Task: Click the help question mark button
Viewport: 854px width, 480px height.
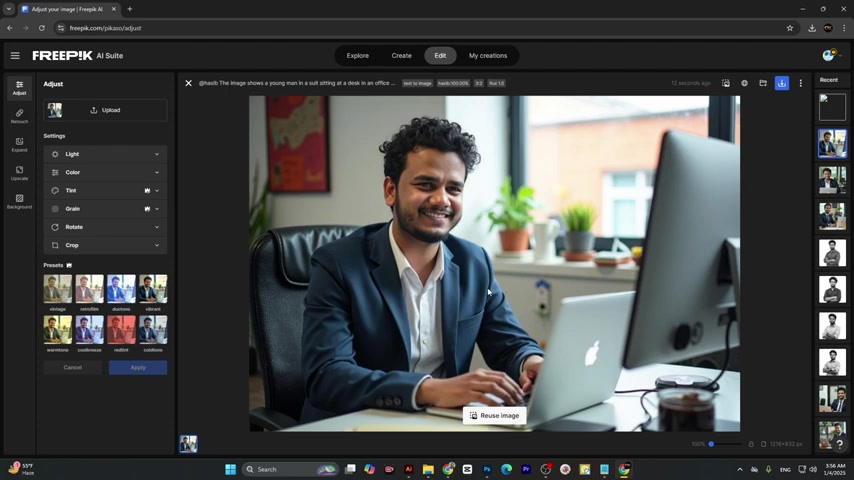Action: [x=840, y=444]
